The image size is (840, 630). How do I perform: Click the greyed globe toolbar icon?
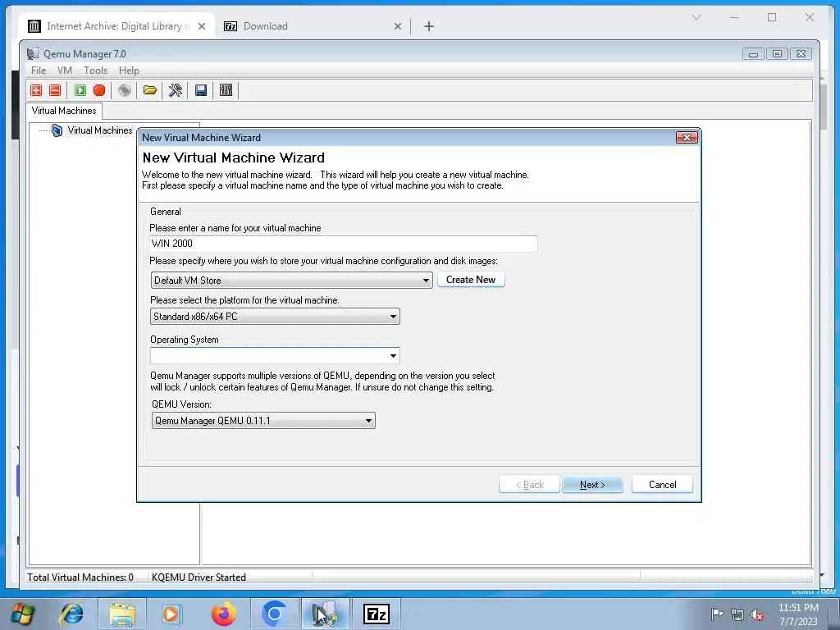click(125, 90)
